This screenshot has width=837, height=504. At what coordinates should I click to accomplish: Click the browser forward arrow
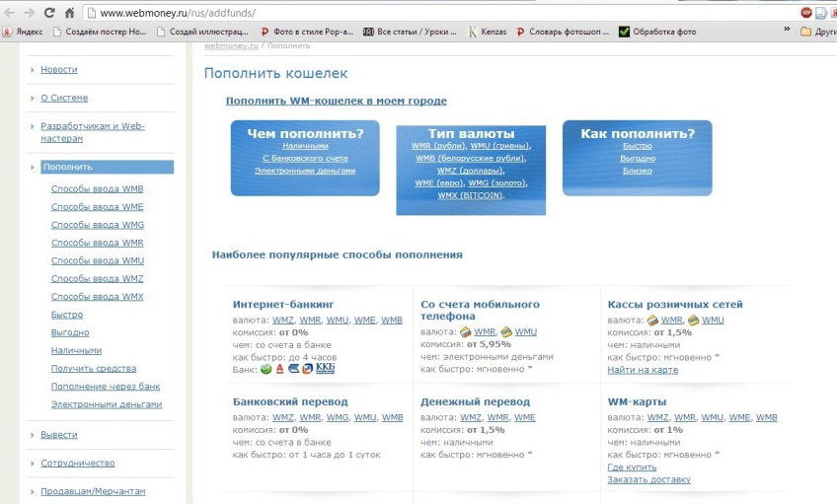coord(30,13)
